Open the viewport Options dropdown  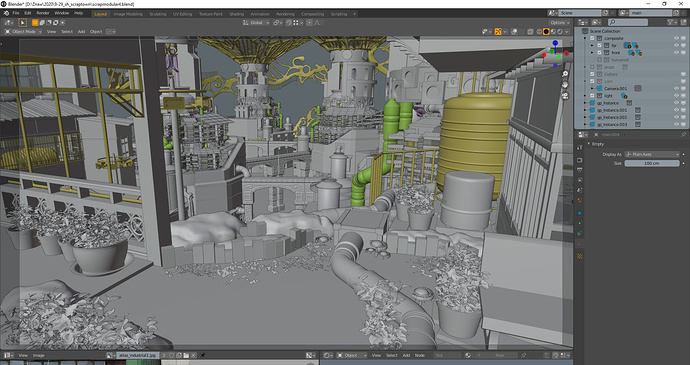point(560,22)
